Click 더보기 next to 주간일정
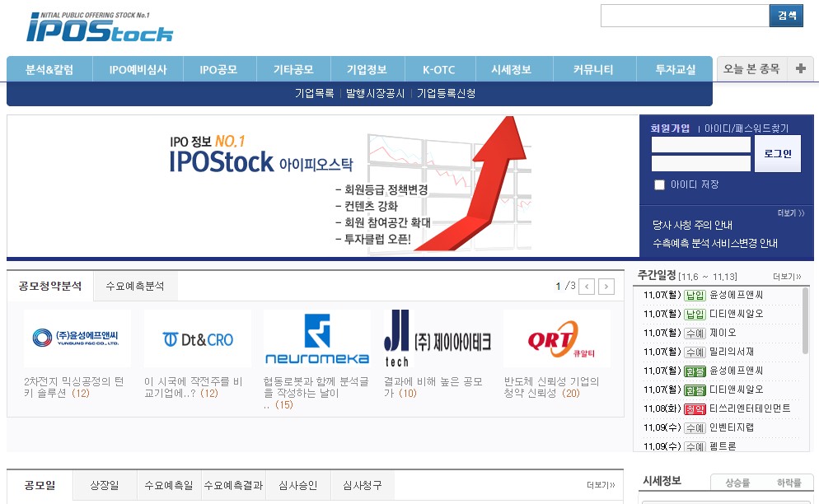 787,277
